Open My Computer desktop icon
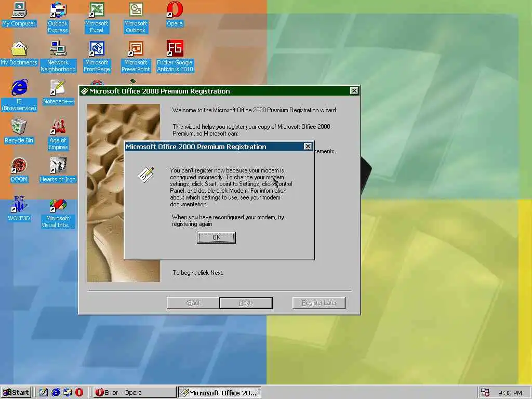 (19, 14)
